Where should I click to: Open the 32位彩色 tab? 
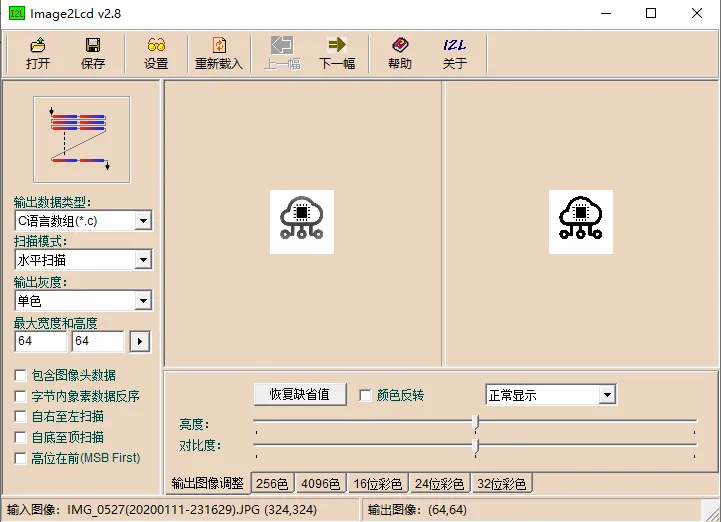(502, 483)
